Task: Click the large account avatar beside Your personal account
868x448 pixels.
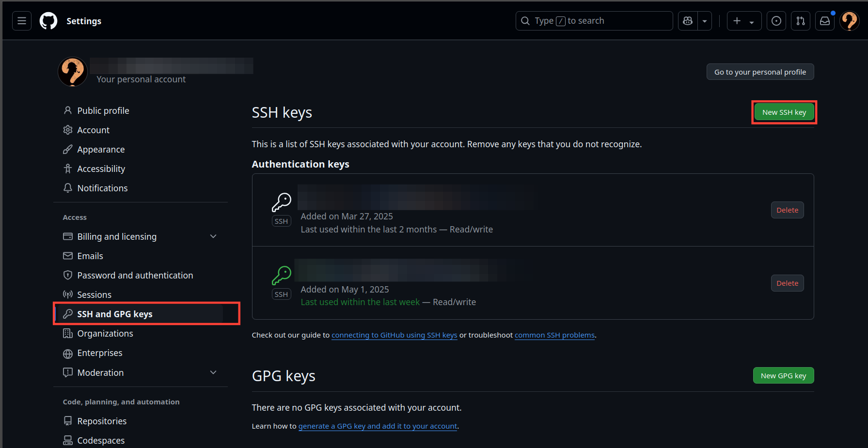Action: click(73, 72)
